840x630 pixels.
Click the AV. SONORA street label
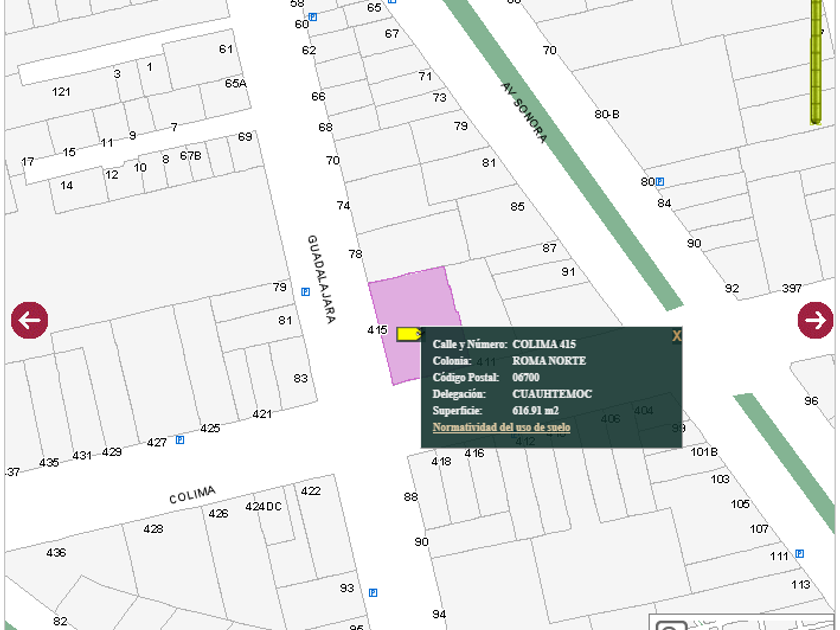[x=524, y=112]
